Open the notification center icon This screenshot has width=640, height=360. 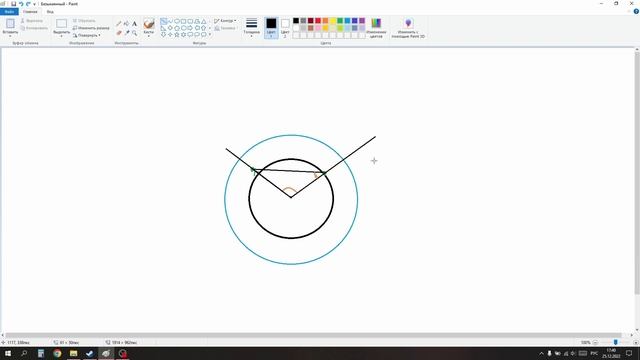(x=629, y=353)
